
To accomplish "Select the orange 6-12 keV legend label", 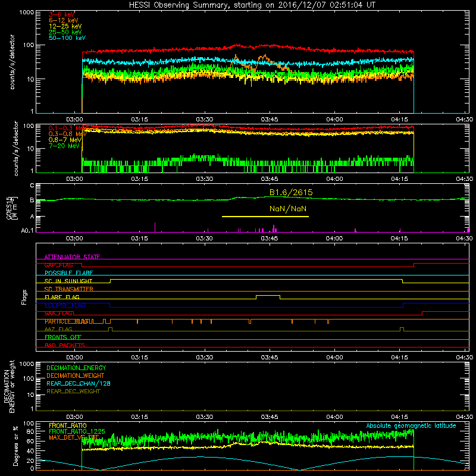I will 64,20.
